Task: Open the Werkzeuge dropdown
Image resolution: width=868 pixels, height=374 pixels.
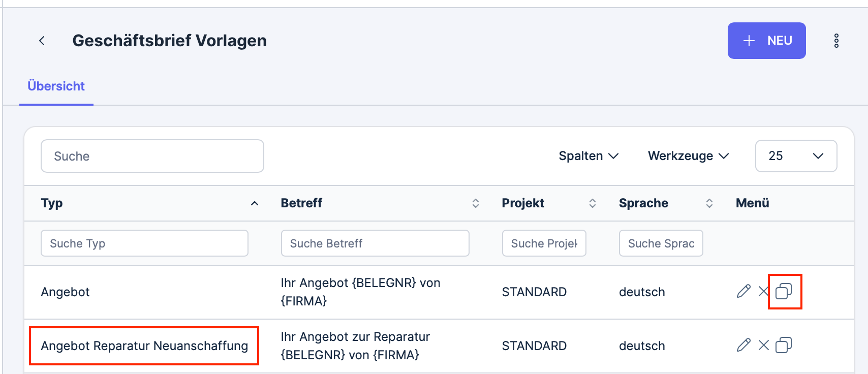Action: tap(689, 156)
